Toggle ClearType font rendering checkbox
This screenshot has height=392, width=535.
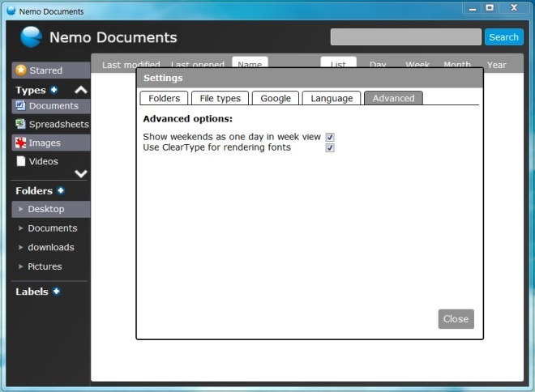330,147
